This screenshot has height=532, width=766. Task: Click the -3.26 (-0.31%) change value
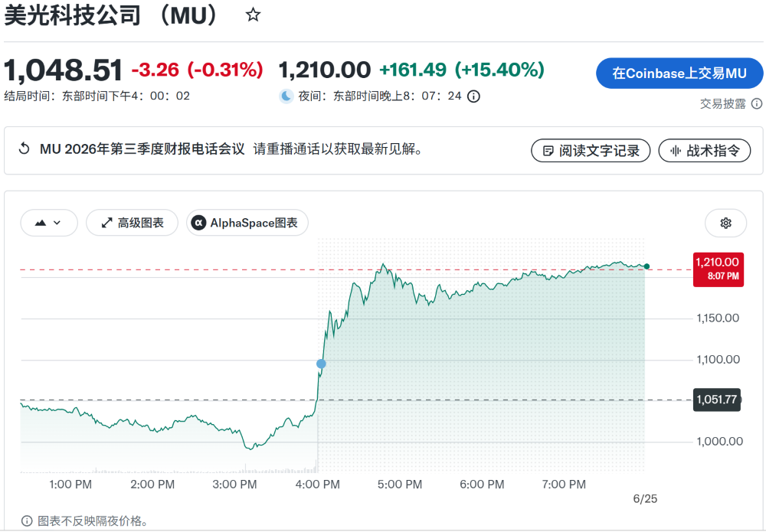(197, 70)
